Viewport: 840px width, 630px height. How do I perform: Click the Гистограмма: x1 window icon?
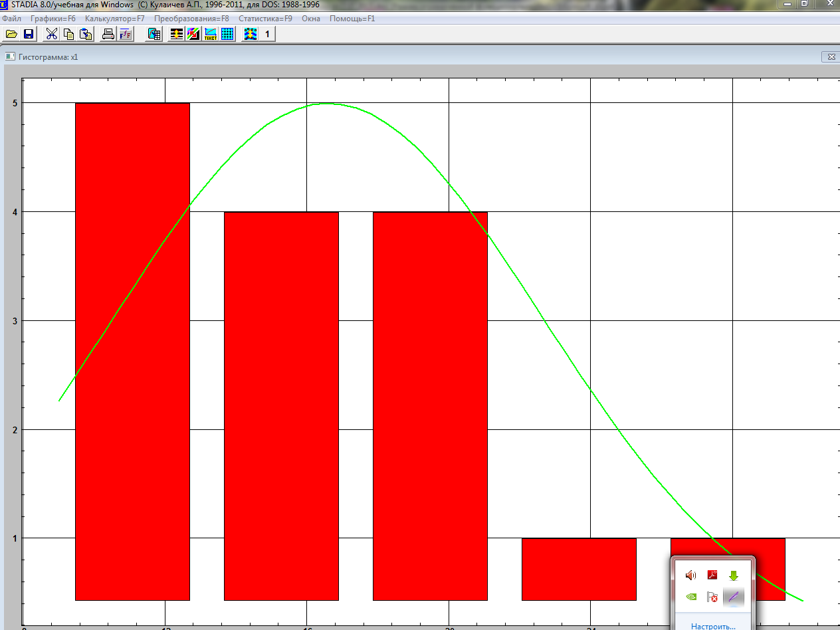click(10, 57)
